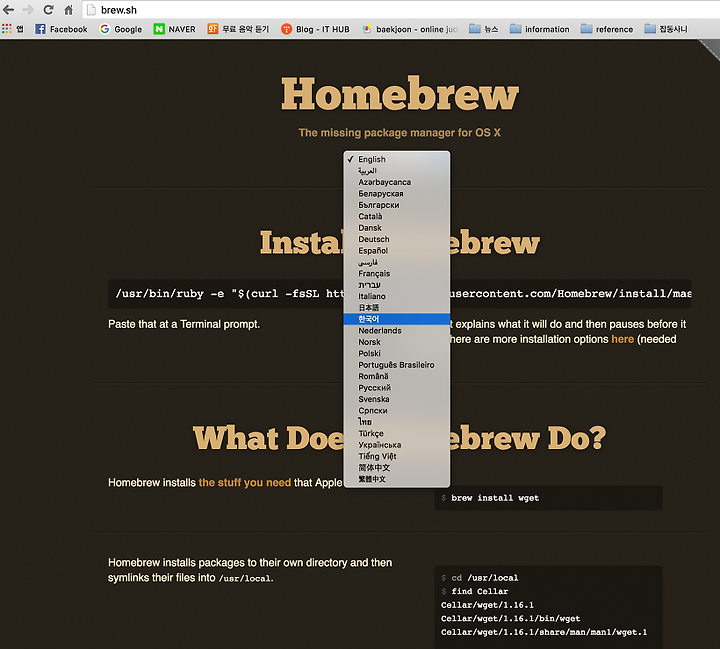Select Français language
Image resolution: width=720 pixels, height=649 pixels.
coord(397,273)
